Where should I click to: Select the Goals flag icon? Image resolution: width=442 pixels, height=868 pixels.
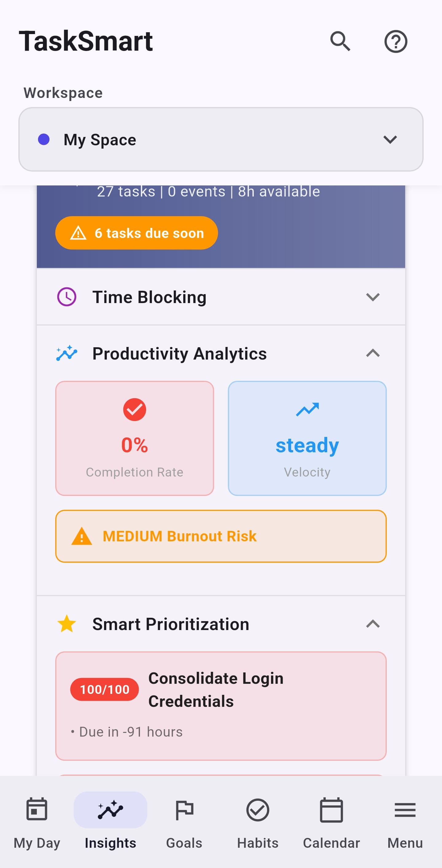(184, 811)
